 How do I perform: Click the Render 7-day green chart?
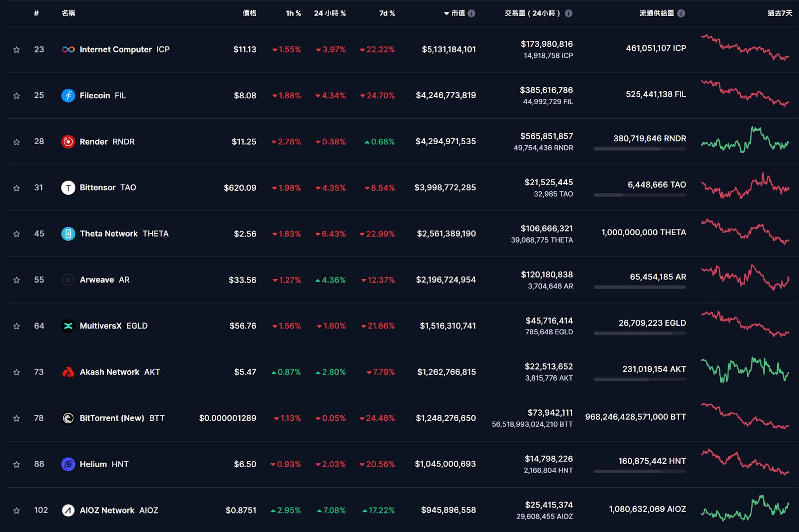745,140
